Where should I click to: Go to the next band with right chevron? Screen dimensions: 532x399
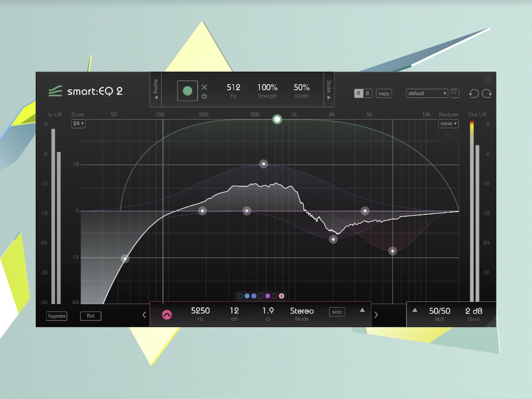pos(376,315)
